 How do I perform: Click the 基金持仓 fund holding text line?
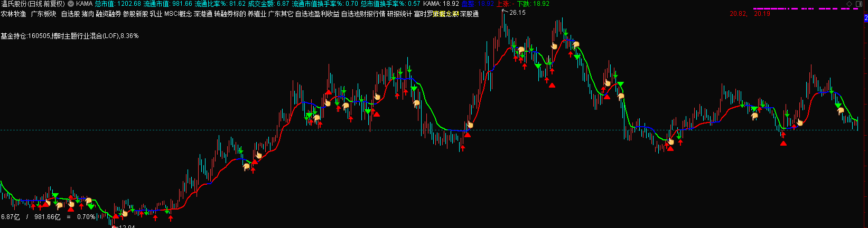click(x=69, y=36)
